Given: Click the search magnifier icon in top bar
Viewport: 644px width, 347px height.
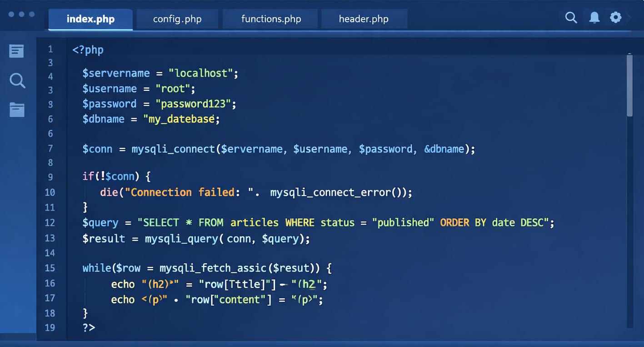Looking at the screenshot, I should click(571, 17).
